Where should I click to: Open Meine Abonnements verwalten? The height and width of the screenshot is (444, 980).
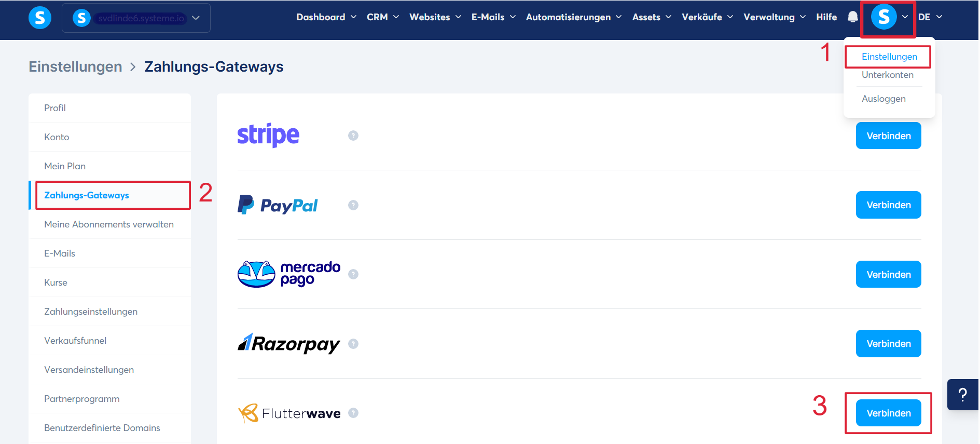[110, 224]
